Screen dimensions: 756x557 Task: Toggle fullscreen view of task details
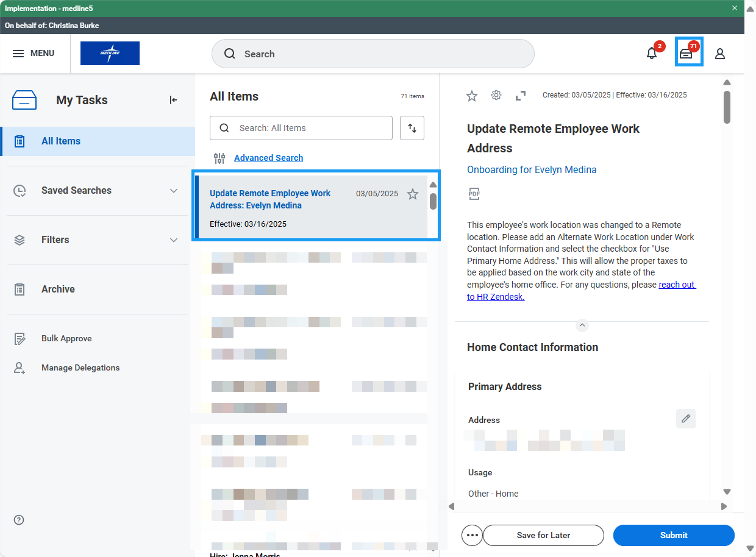point(520,96)
